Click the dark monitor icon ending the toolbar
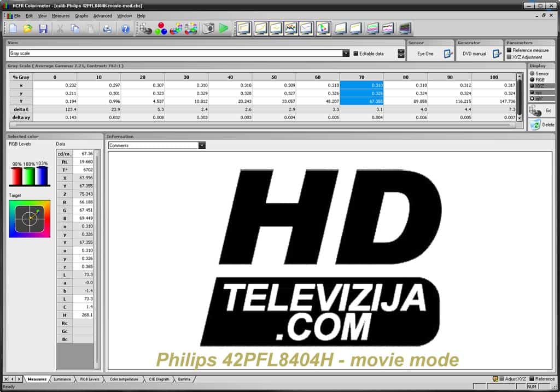This screenshot has width=560, height=392. tap(405, 28)
